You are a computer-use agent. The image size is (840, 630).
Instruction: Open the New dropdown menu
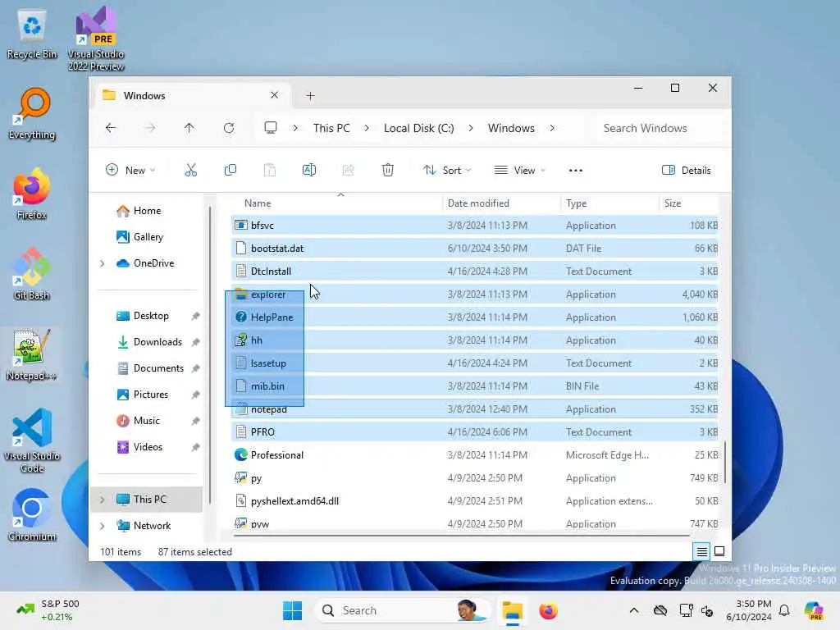130,171
